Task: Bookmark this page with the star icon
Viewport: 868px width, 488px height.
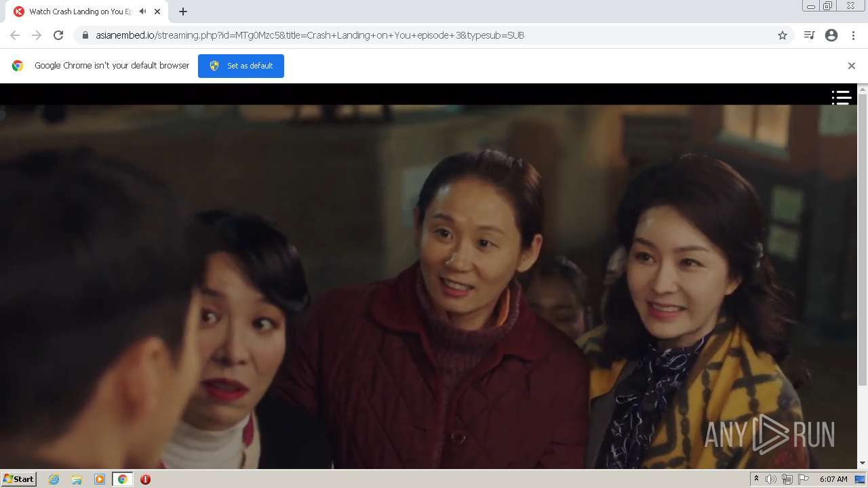Action: (783, 35)
